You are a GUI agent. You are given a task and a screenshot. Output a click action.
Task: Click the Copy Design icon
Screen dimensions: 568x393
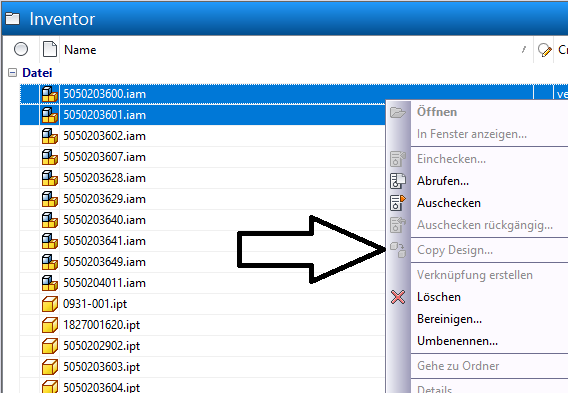(x=398, y=250)
